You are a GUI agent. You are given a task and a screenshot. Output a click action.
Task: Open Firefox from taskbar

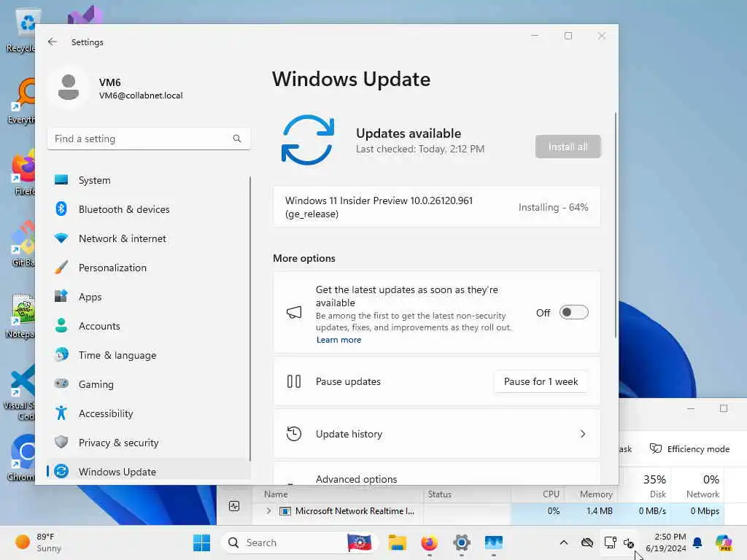click(429, 542)
